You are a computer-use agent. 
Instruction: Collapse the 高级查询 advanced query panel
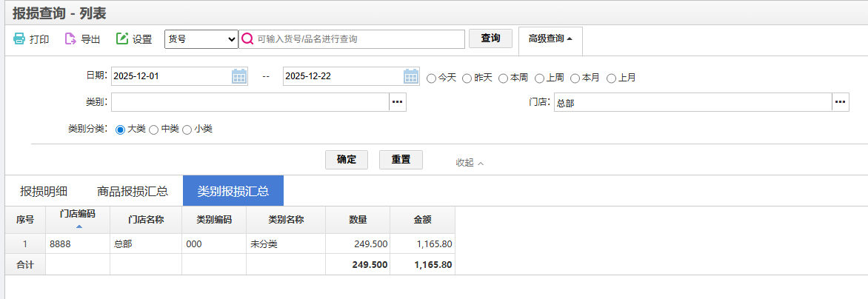(x=550, y=39)
